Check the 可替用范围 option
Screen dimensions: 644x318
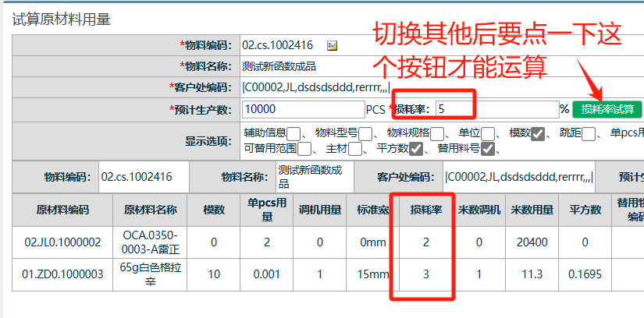[x=304, y=149]
